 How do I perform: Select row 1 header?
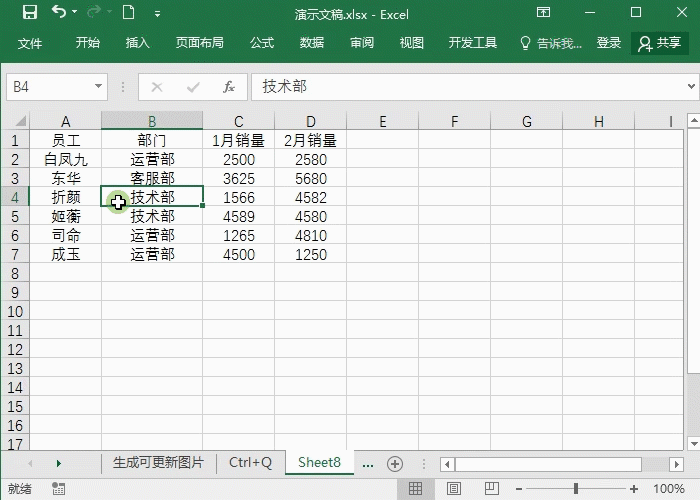tap(15, 141)
